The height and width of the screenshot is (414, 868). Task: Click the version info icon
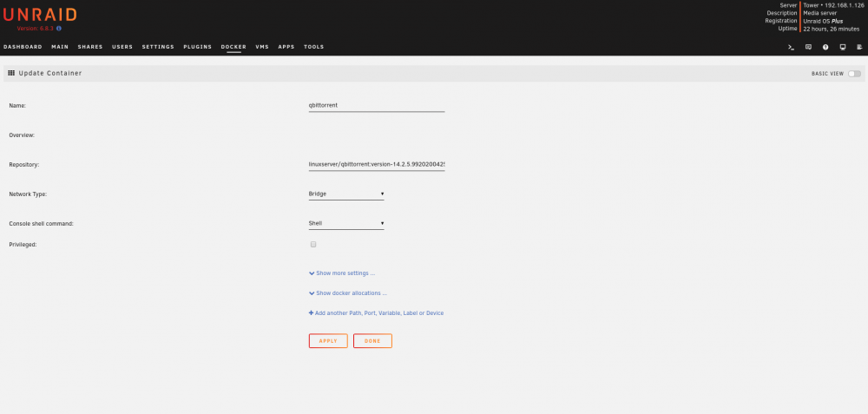pyautogui.click(x=59, y=29)
